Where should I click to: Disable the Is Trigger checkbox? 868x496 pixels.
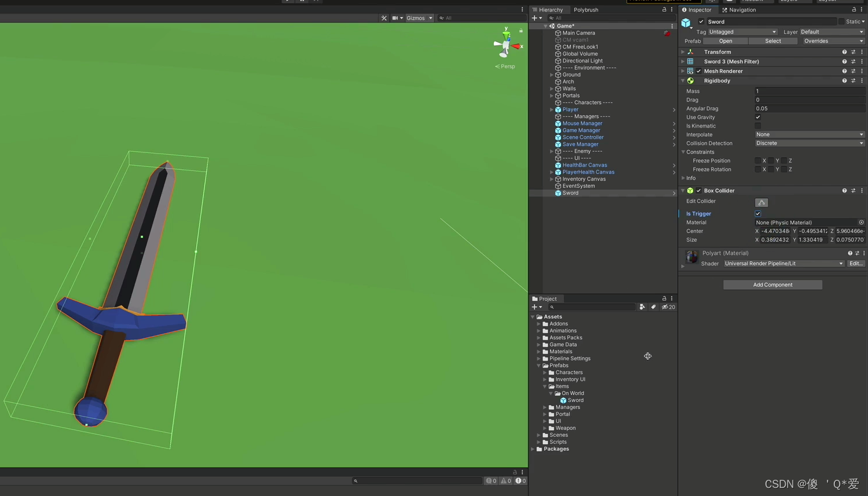pos(757,213)
